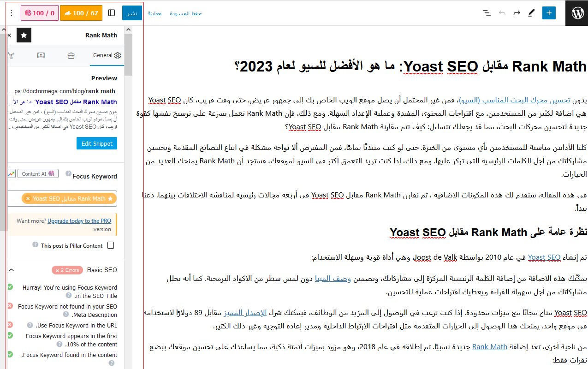Open the three-dot options menu
The image size is (588, 369).
point(11,12)
